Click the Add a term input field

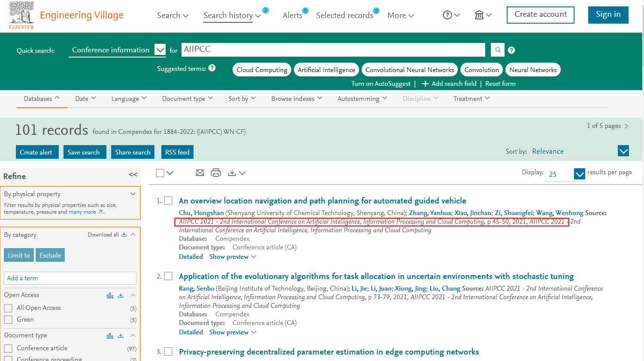pos(70,278)
